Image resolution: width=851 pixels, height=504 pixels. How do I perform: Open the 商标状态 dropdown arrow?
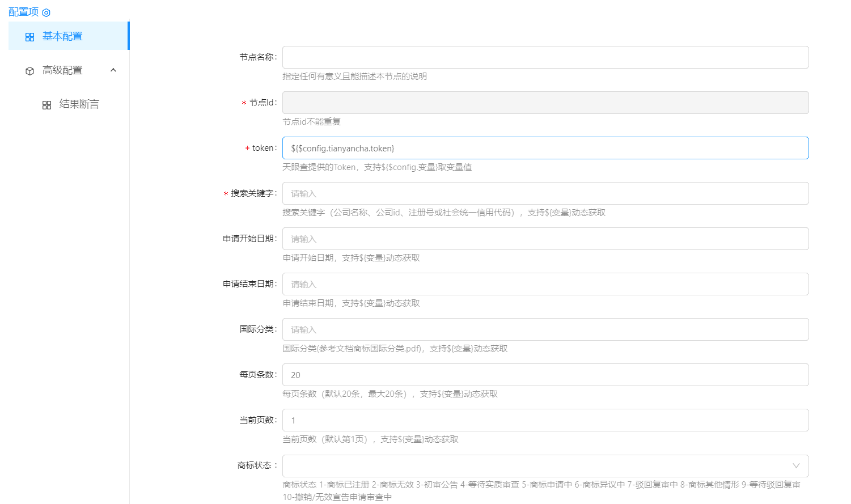pyautogui.click(x=796, y=465)
